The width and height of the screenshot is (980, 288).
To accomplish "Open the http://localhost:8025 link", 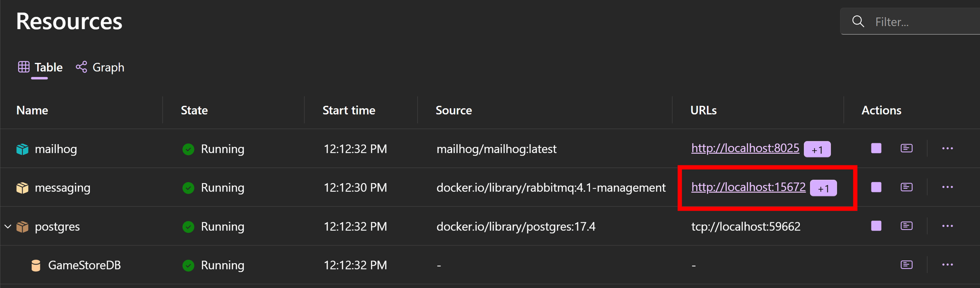I will click(x=745, y=148).
